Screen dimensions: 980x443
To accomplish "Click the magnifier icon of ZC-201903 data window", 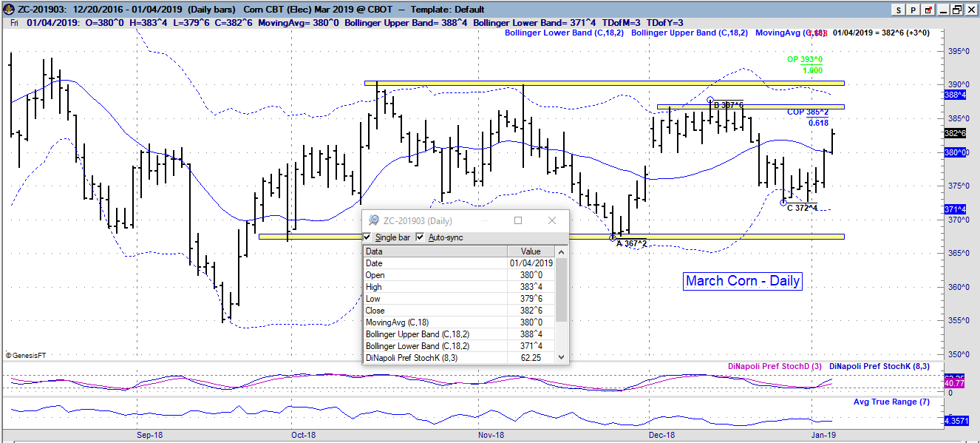I will point(374,220).
